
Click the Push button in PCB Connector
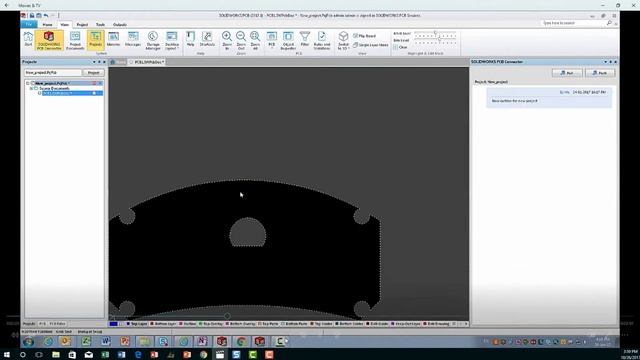(600, 73)
